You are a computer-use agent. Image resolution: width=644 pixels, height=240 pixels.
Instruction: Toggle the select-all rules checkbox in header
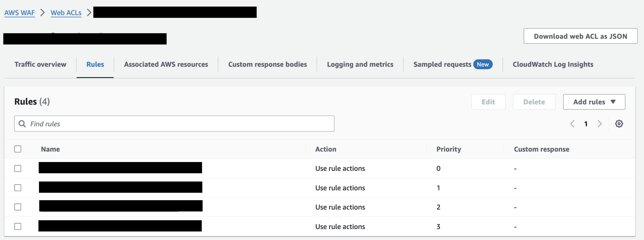[18, 149]
